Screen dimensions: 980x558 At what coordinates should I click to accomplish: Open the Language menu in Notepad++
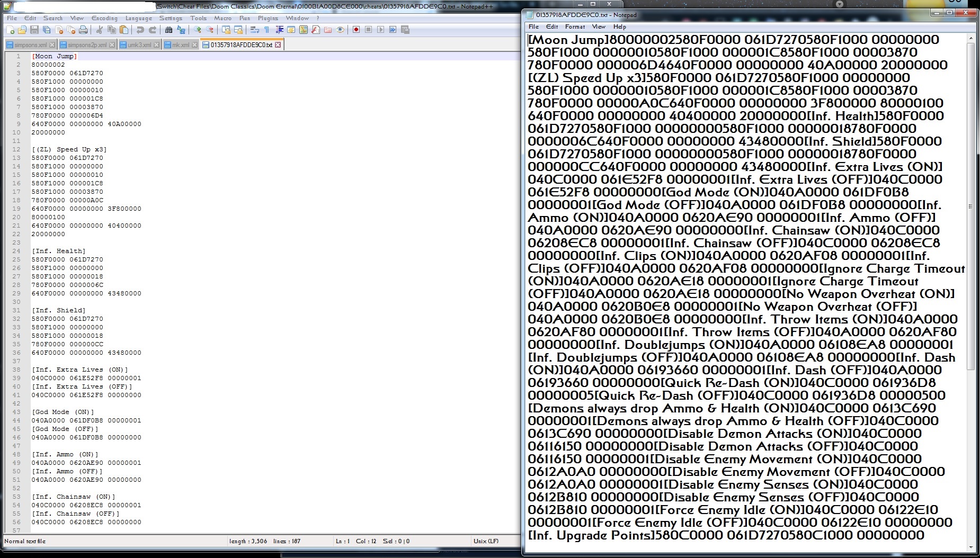pyautogui.click(x=139, y=18)
